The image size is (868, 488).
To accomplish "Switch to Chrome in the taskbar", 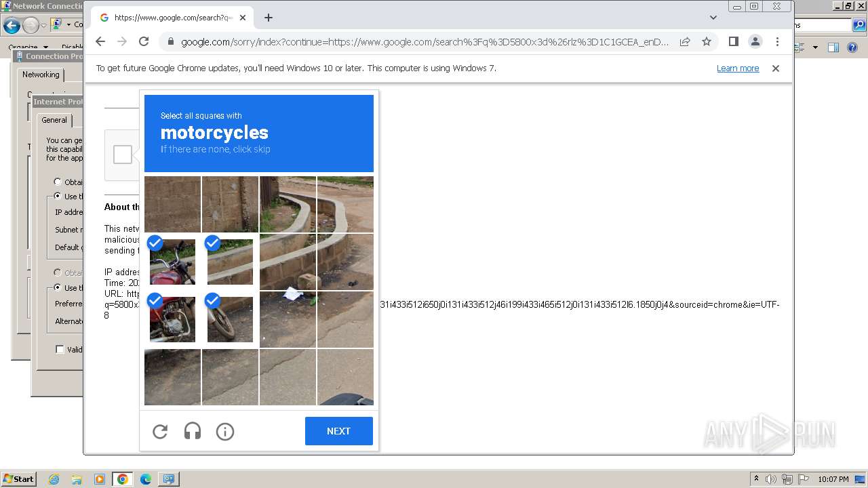I will (123, 479).
